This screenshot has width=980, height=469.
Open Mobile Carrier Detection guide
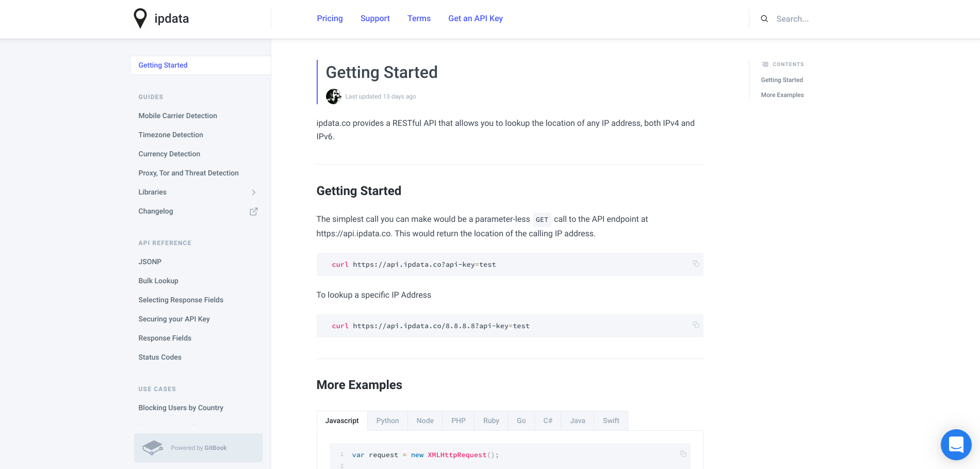click(x=177, y=116)
